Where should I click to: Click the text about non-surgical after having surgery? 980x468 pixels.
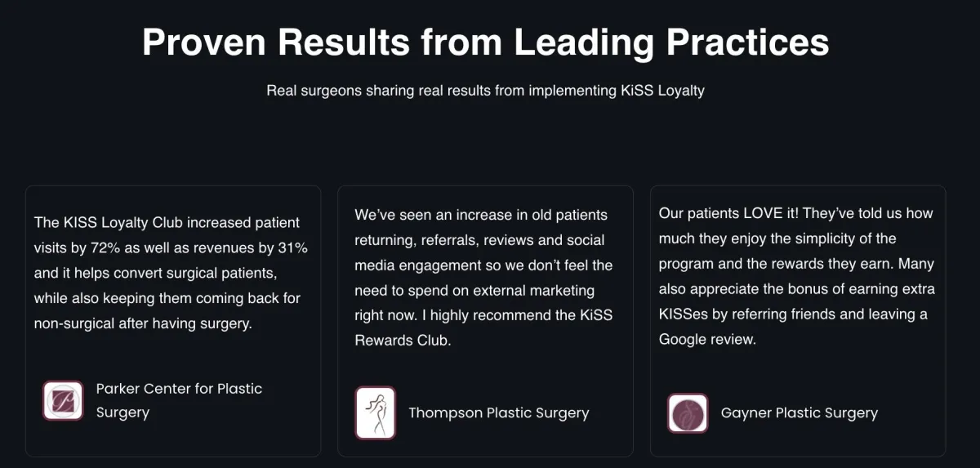point(143,323)
